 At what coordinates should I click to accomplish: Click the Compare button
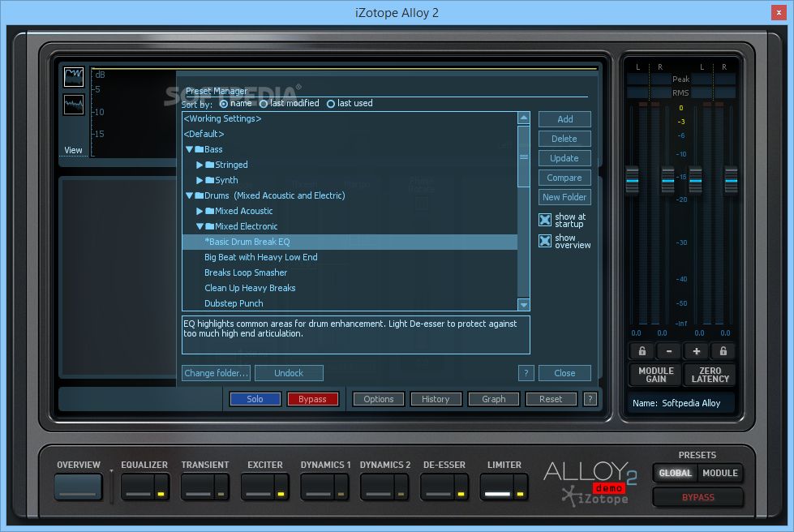coord(564,178)
